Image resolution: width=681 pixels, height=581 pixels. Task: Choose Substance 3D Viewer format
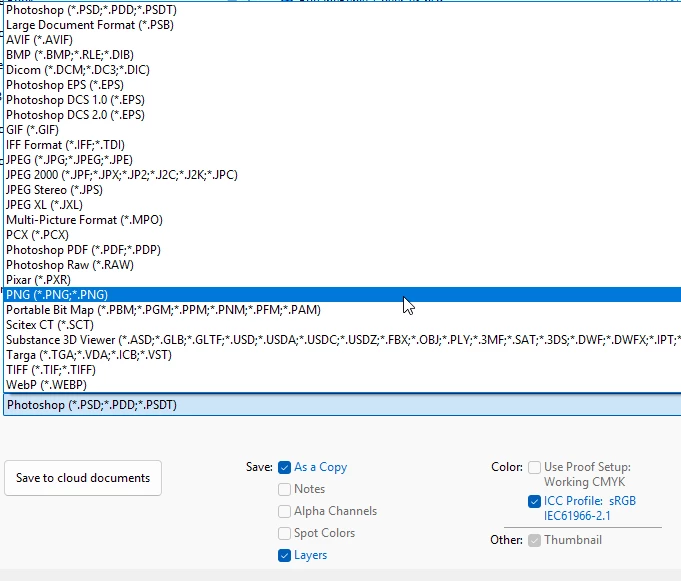tap(342, 340)
